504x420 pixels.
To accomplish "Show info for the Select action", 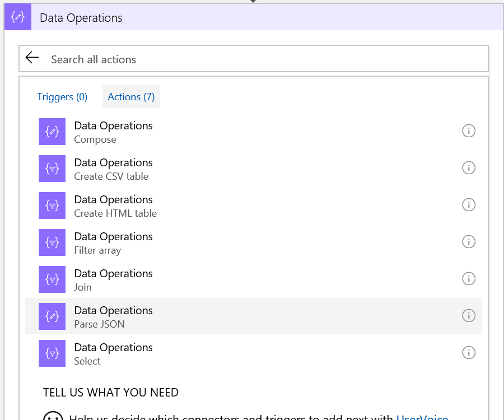I will (469, 353).
